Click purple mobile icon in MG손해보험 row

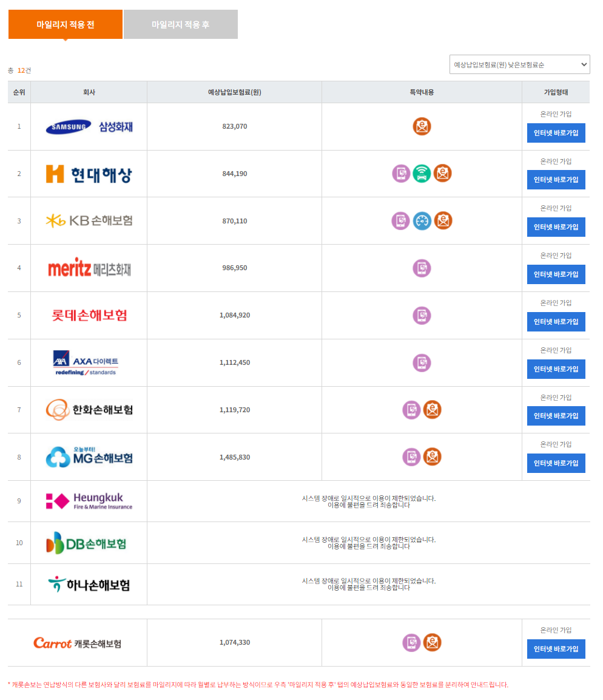pos(412,457)
